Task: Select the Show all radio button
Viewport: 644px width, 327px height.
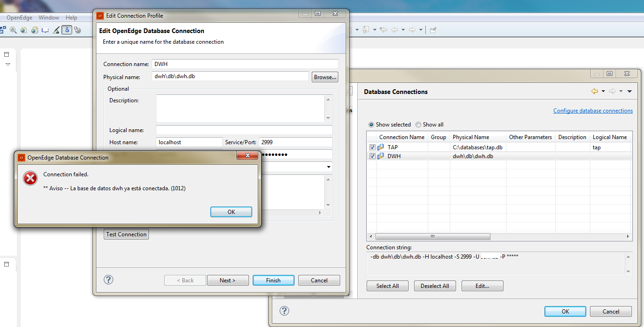Action: (x=418, y=125)
